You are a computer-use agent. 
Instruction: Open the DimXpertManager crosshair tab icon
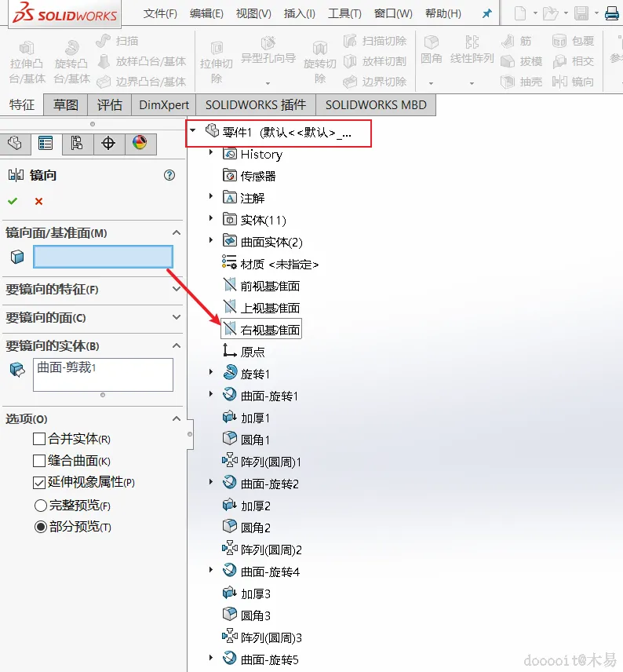tap(108, 143)
